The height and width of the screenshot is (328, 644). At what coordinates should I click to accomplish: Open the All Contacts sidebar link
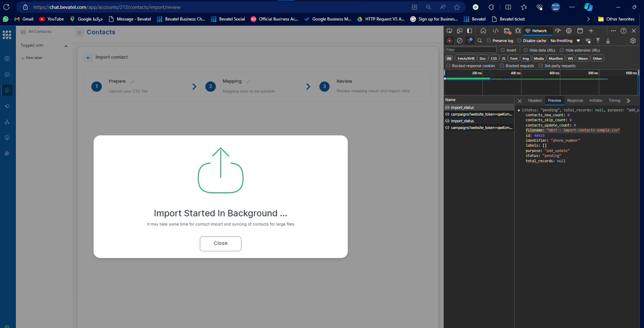(x=36, y=32)
